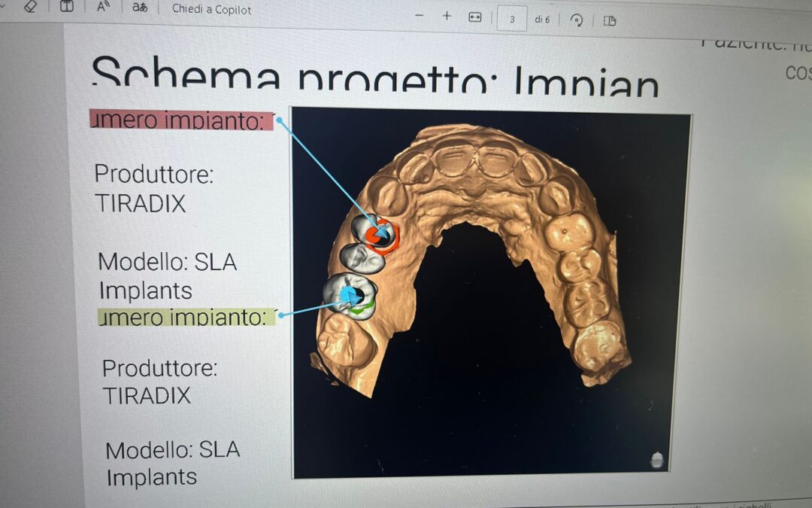This screenshot has height=508, width=812.
Task: Click Produttore: TIRADIX text below the red label
Action: pyautogui.click(x=153, y=188)
